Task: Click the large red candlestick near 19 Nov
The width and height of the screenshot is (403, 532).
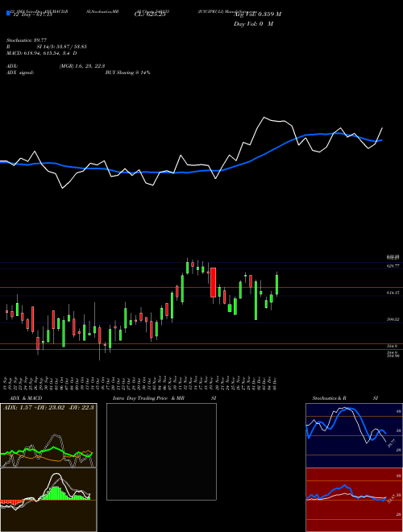Action: pyautogui.click(x=214, y=282)
